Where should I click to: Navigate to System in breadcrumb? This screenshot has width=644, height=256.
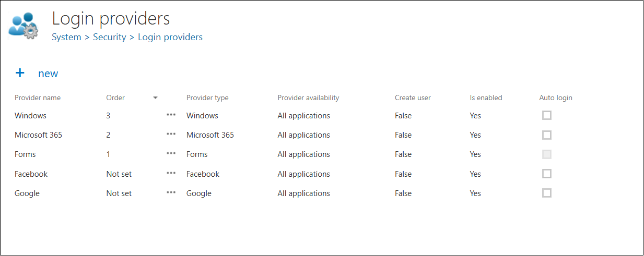point(66,37)
